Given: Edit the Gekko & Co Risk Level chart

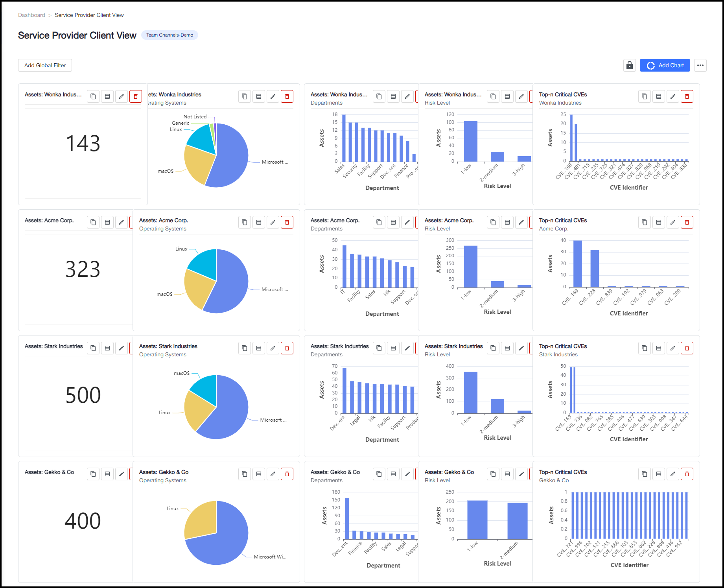Looking at the screenshot, I should coord(521,474).
